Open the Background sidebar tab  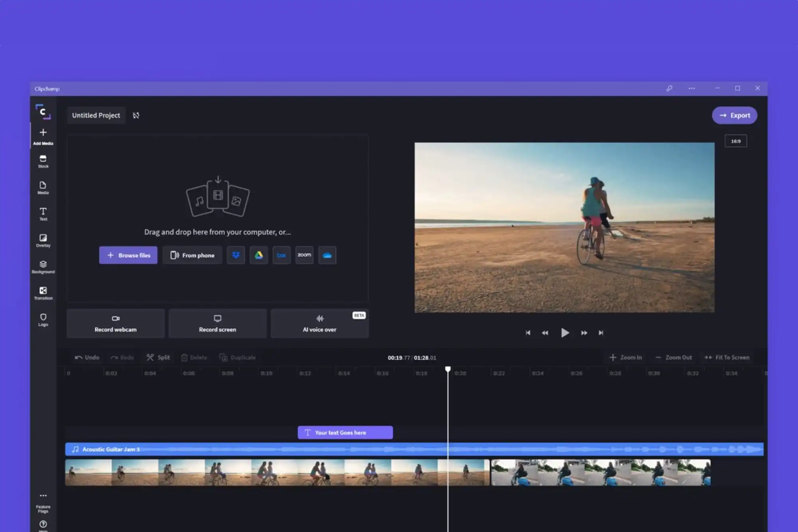click(x=43, y=267)
